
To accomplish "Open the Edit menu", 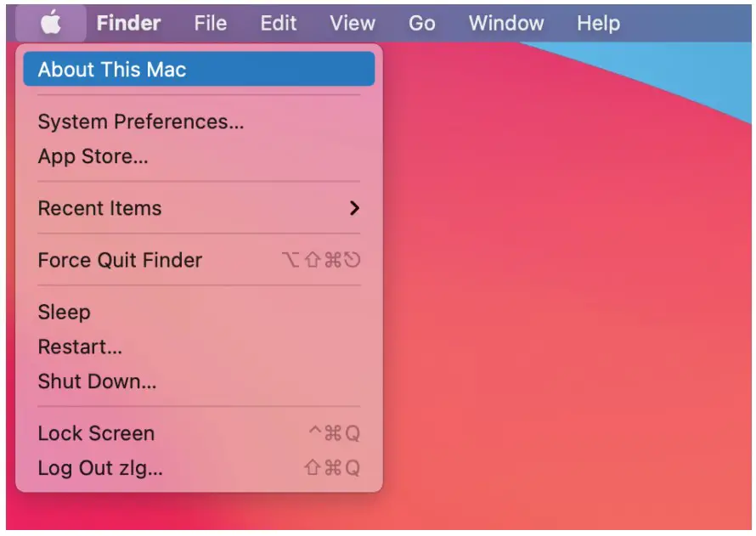I will coord(279,23).
